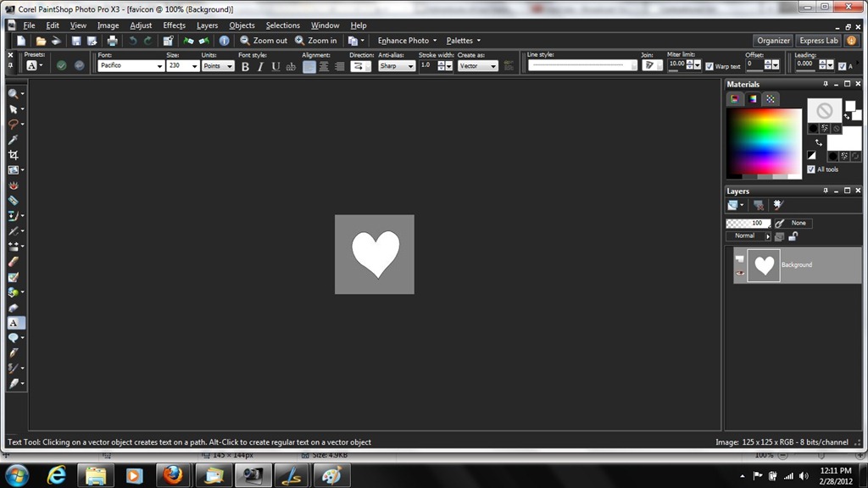
Task: Click the Delete Layer icon in Layers palette
Action: click(x=759, y=205)
